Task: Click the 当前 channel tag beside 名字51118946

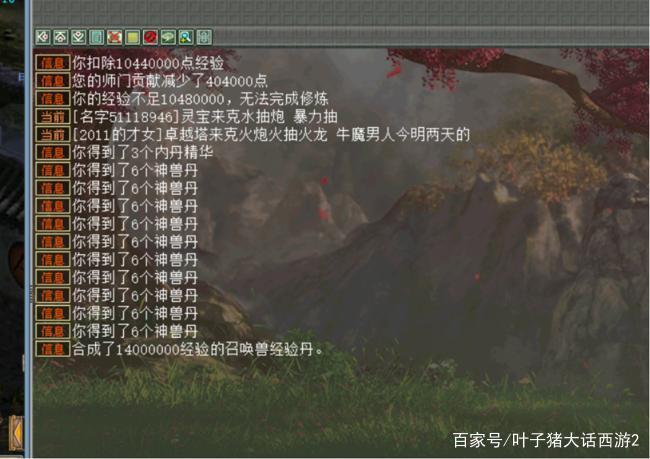Action: pyautogui.click(x=53, y=117)
